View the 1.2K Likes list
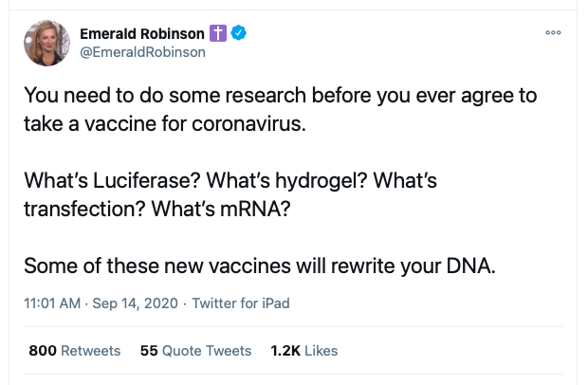588x385 pixels. click(303, 351)
